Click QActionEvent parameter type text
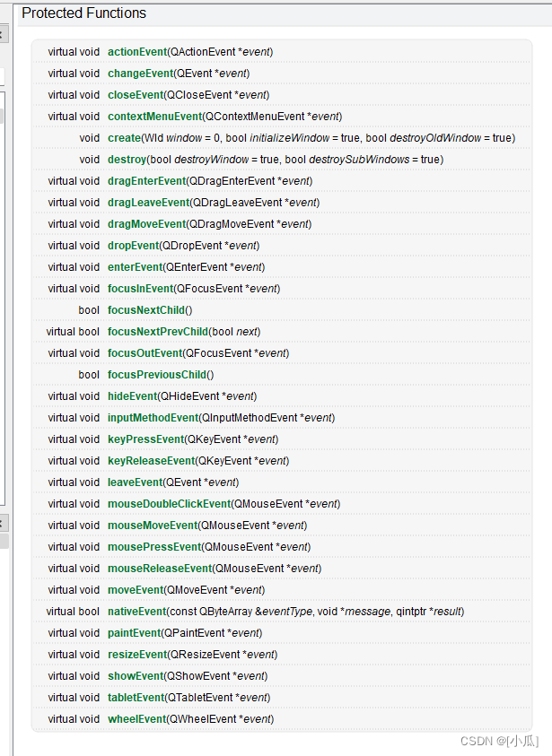 click(x=203, y=52)
